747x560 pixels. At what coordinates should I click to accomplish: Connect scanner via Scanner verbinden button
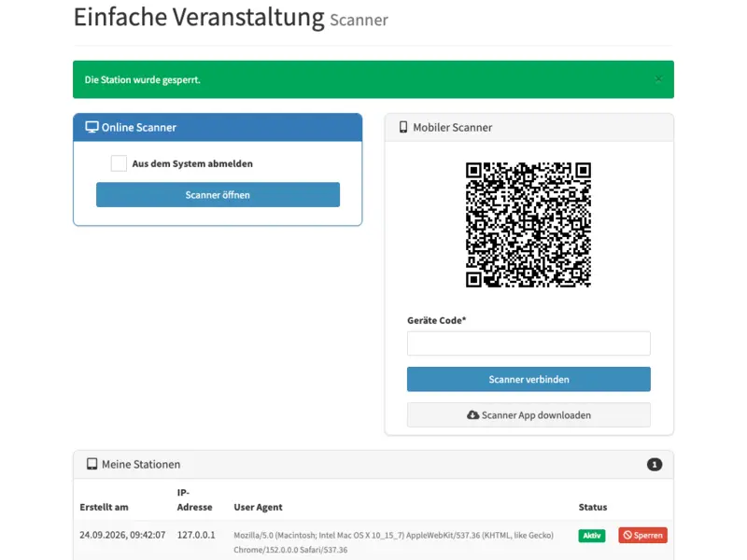pos(529,379)
